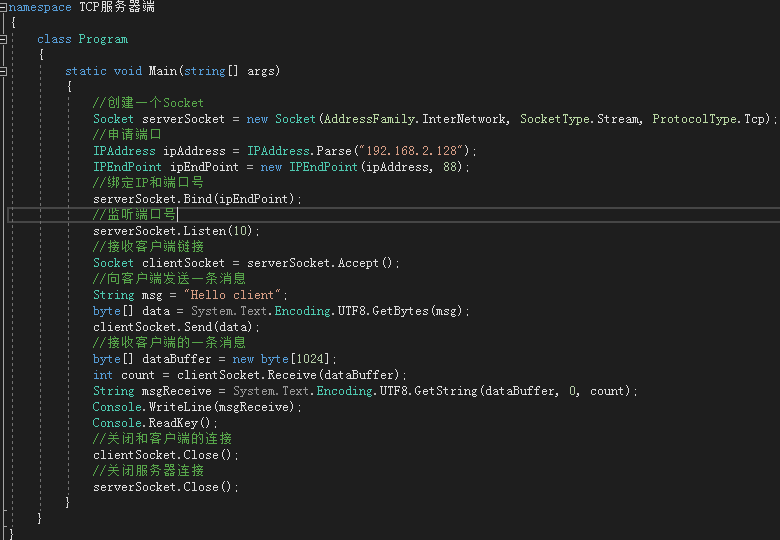Click the serverSocket.Close() line
Screen dimensions: 780x540
pyautogui.click(x=166, y=487)
